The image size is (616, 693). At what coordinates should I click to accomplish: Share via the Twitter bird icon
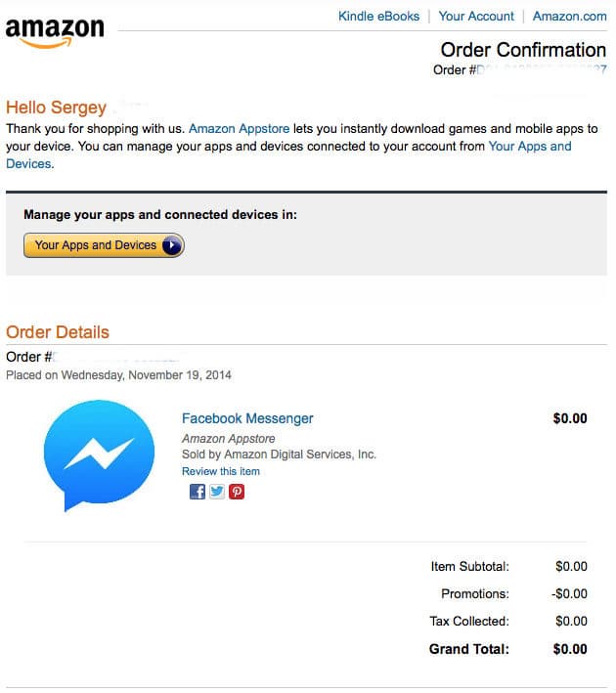coord(217,492)
